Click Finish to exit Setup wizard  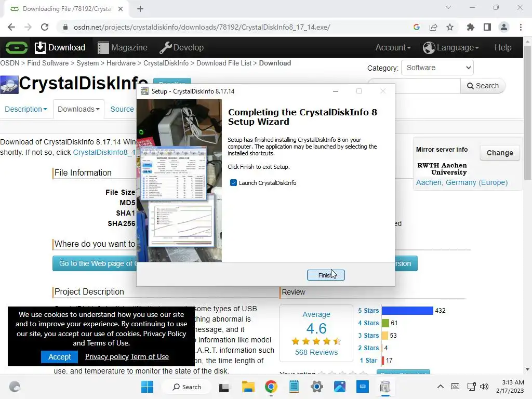point(326,275)
